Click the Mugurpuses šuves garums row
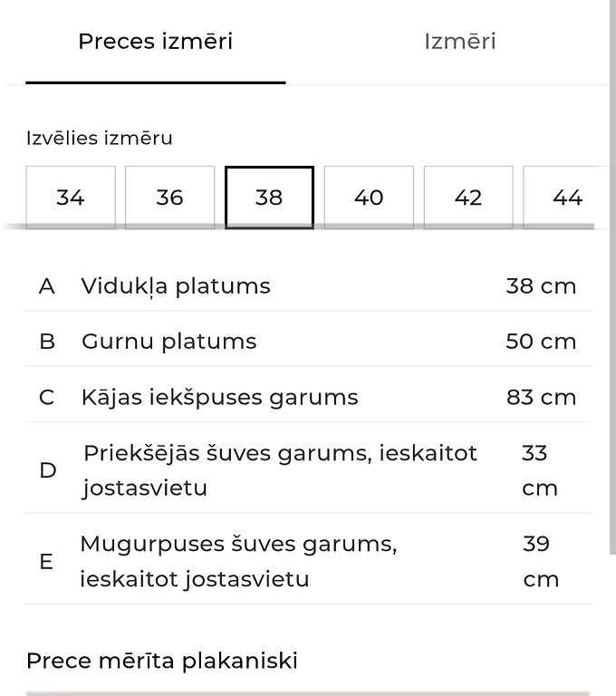The width and height of the screenshot is (616, 696). click(x=308, y=561)
